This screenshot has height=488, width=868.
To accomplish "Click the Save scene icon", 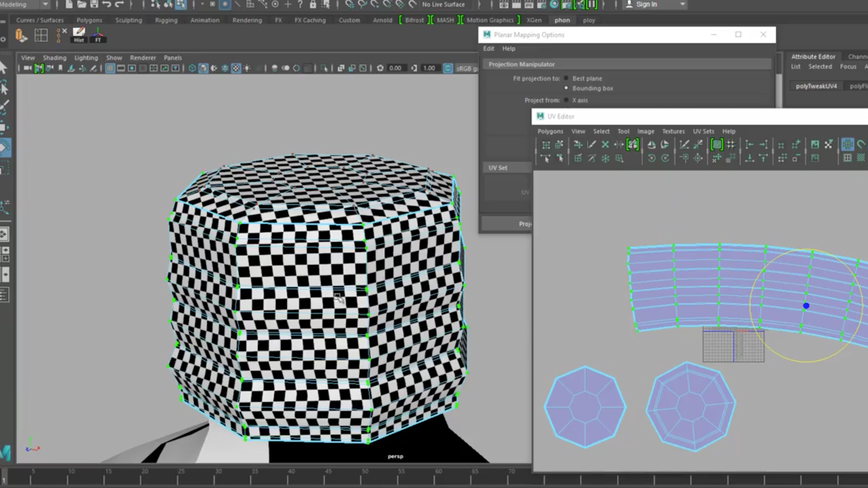I will point(94,4).
